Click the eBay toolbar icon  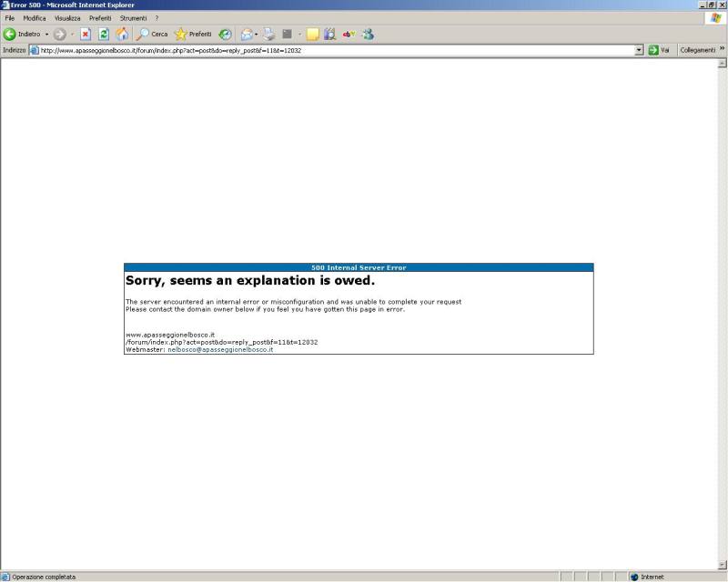point(349,34)
